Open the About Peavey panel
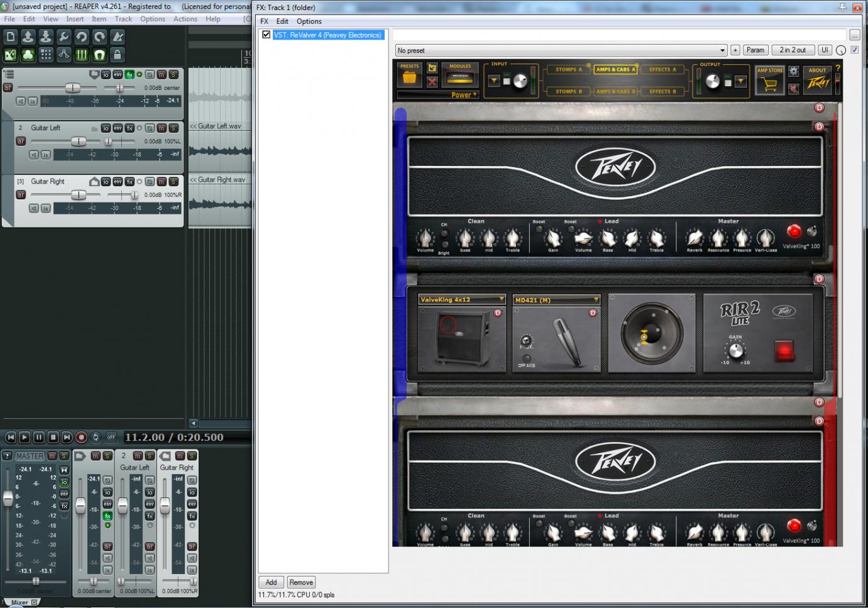Screen dimensions: 868x608 pyautogui.click(x=818, y=80)
